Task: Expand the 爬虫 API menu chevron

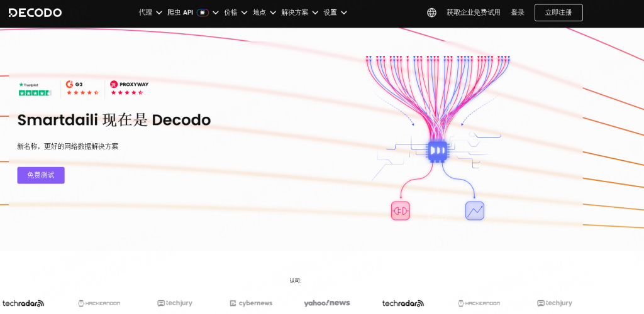Action: click(216, 13)
